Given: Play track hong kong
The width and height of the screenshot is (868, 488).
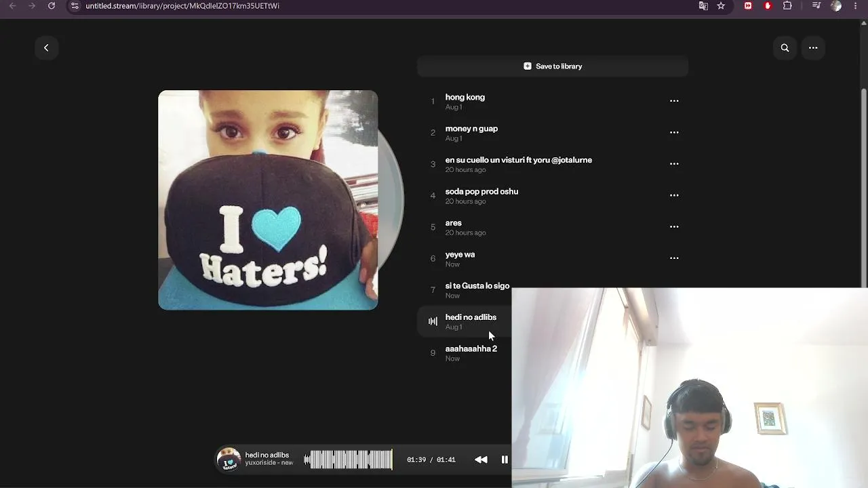Looking at the screenshot, I should point(553,101).
